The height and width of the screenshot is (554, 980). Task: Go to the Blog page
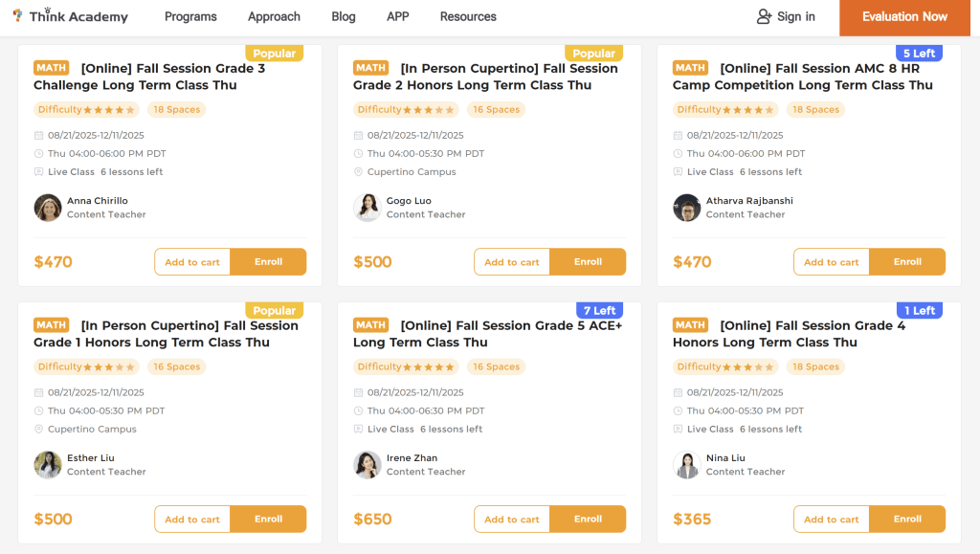(344, 16)
